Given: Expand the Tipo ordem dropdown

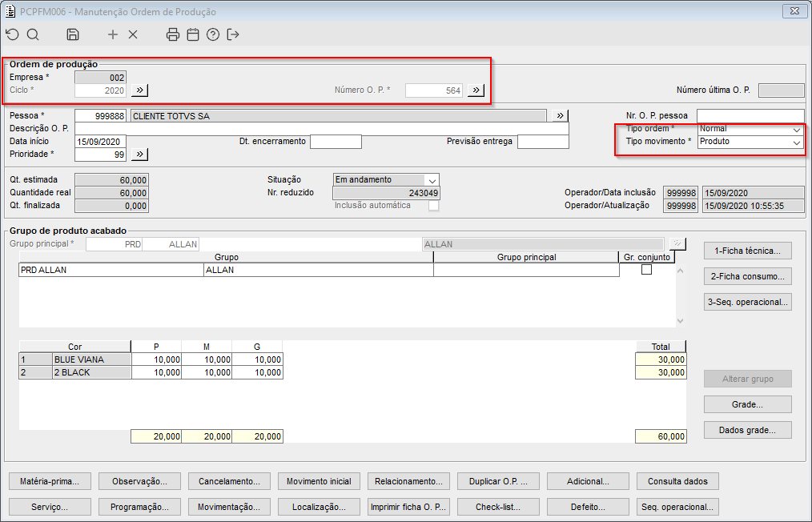Looking at the screenshot, I should (797, 130).
